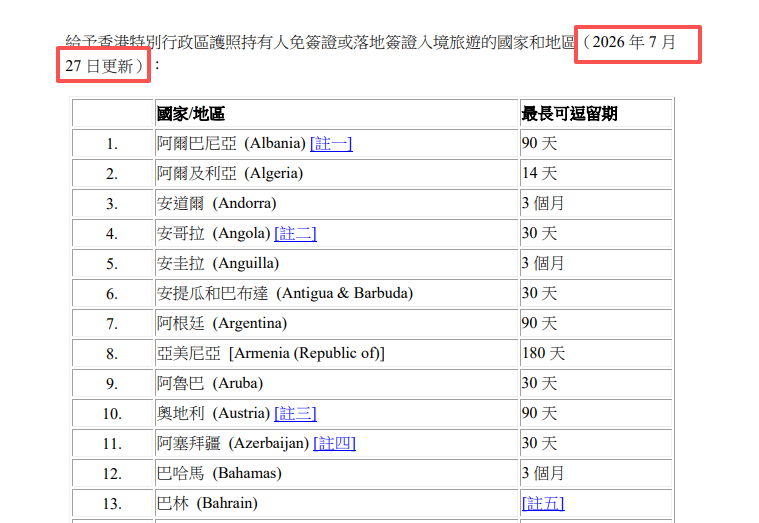Open the 註二 link beside Angola
Image resolution: width=759 pixels, height=523 pixels.
(295, 233)
